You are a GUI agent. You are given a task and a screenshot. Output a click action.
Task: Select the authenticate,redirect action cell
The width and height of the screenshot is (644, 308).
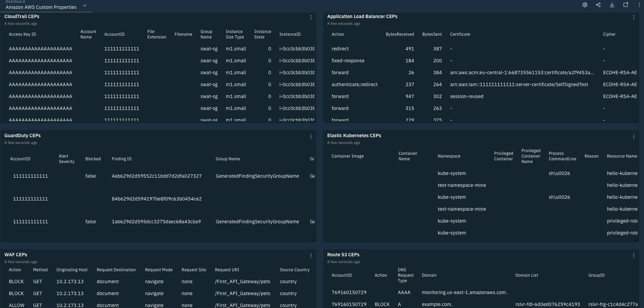354,84
